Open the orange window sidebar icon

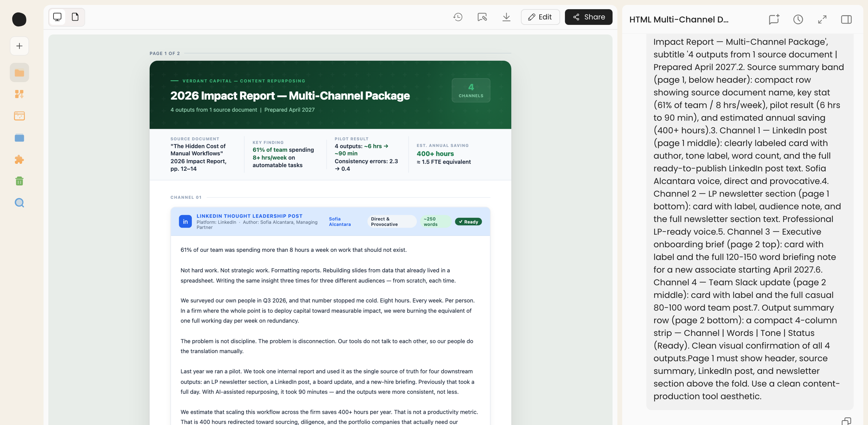[x=19, y=116]
